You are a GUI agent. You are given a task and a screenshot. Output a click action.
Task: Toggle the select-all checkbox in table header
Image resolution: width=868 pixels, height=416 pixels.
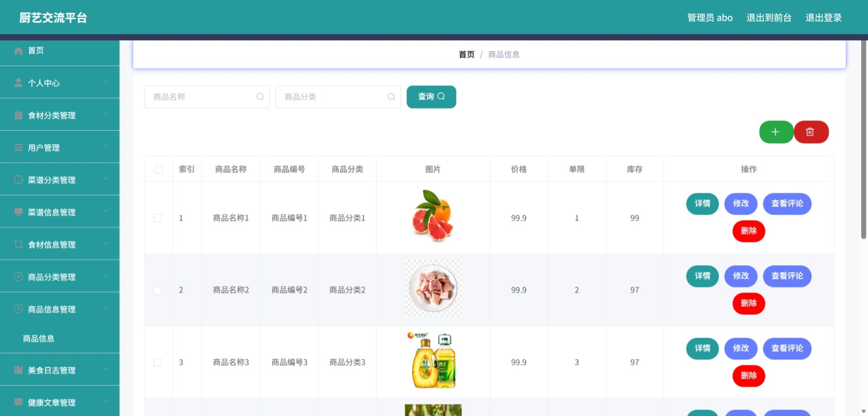(x=159, y=170)
